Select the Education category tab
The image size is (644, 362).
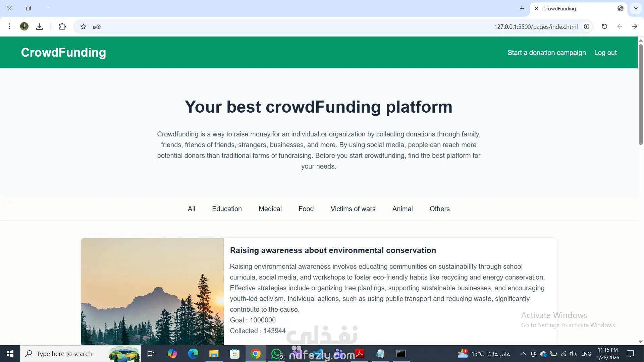pos(227,209)
